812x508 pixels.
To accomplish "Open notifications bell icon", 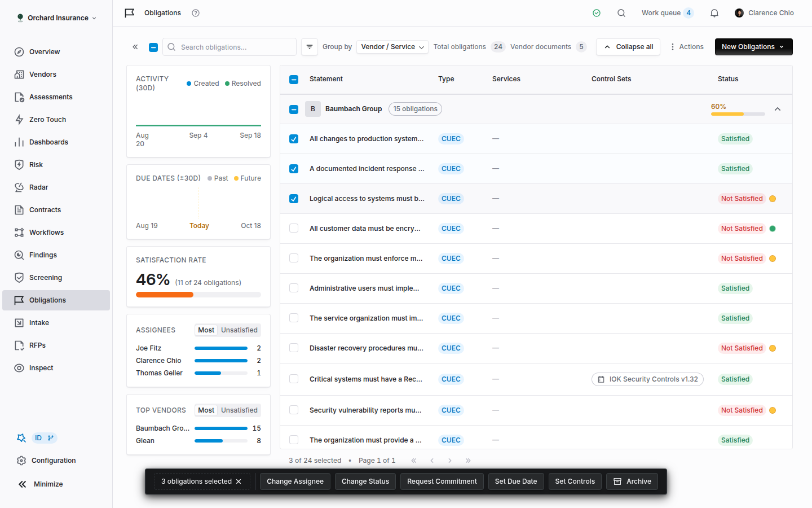I will (714, 13).
